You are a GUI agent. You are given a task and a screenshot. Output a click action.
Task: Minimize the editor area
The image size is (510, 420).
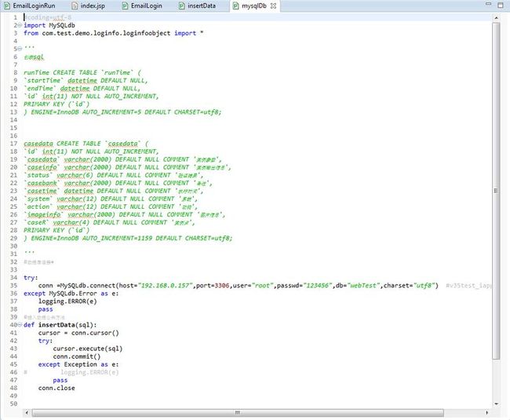click(489, 4)
